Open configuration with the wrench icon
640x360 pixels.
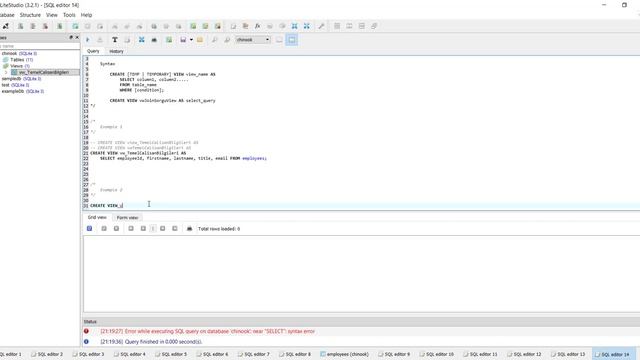[x=321, y=26]
